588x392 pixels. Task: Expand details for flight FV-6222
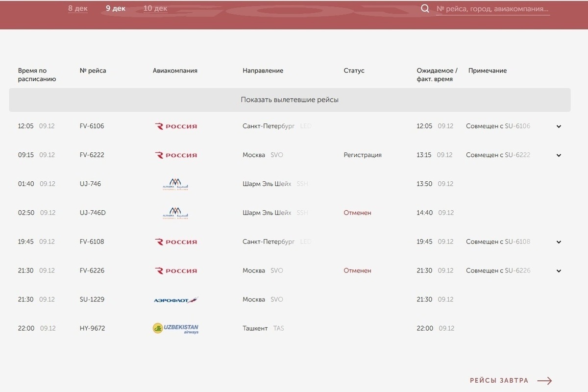coord(559,155)
